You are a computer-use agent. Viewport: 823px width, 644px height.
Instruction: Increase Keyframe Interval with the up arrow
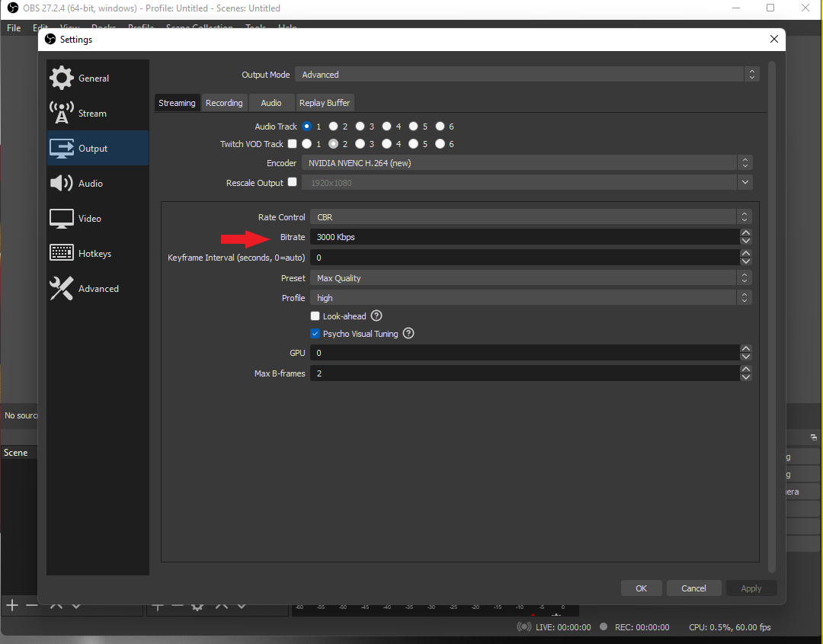tap(746, 253)
